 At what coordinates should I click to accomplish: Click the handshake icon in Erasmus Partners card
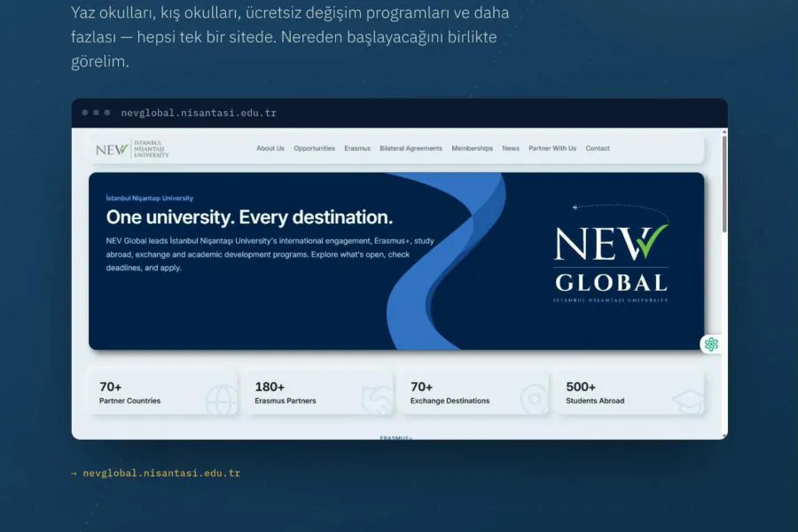click(377, 400)
